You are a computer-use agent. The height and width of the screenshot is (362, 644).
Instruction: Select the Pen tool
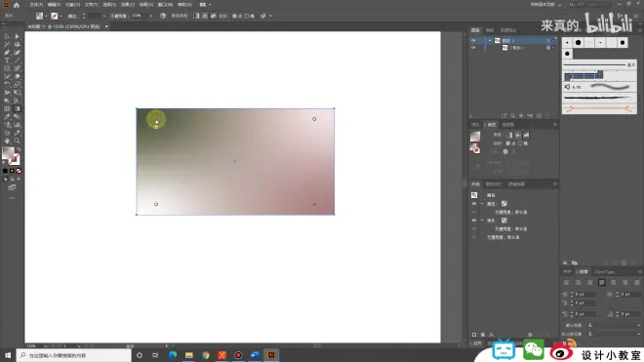(x=7, y=53)
